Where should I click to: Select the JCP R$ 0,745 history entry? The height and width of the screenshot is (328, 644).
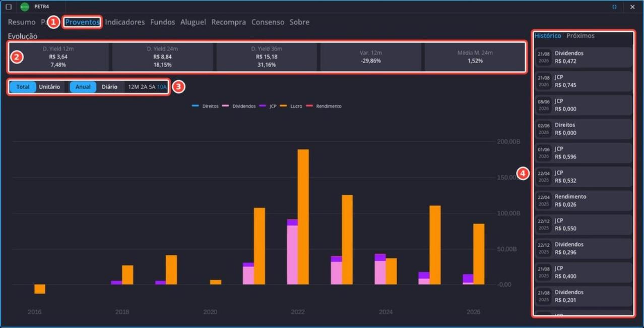tap(584, 81)
